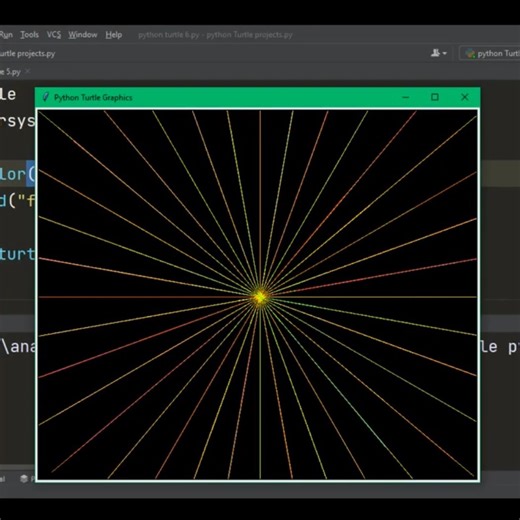
Task: Click the 'turt' code text in the editor
Action: coord(17,254)
